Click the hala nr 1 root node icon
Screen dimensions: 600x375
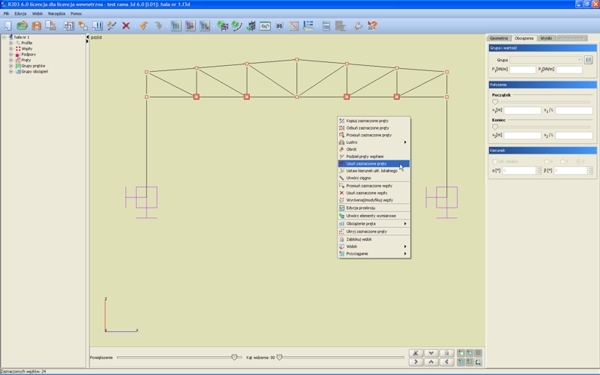[x=11, y=37]
